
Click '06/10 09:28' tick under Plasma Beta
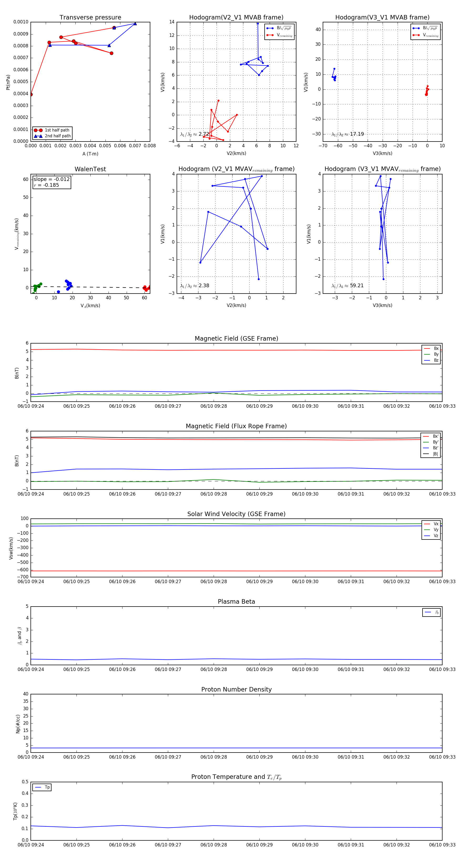213,669
